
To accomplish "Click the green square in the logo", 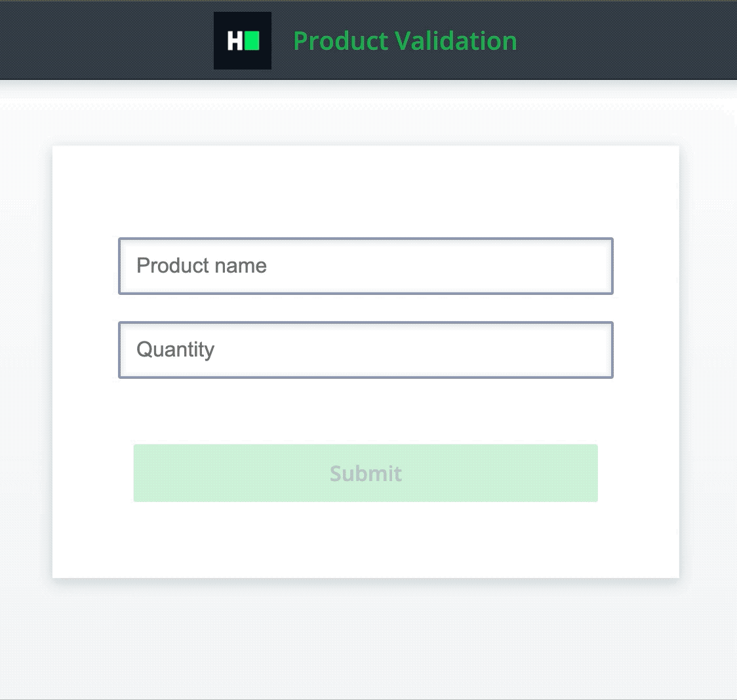I will click(x=252, y=41).
